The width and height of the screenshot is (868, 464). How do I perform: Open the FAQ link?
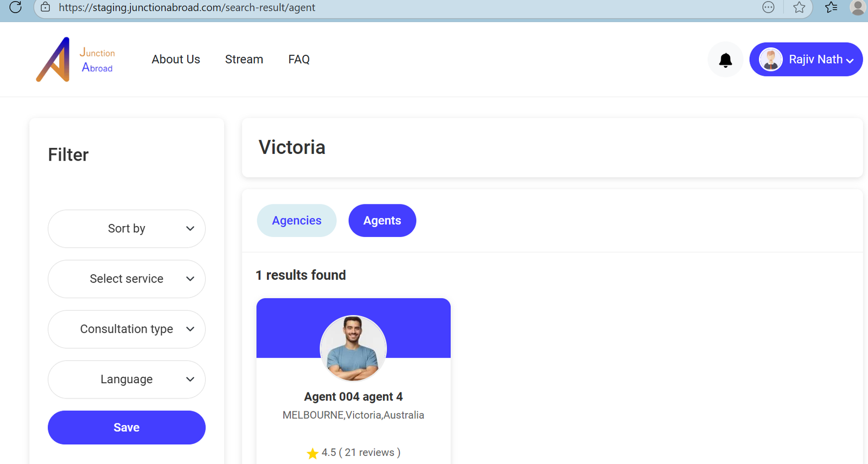[x=299, y=60]
